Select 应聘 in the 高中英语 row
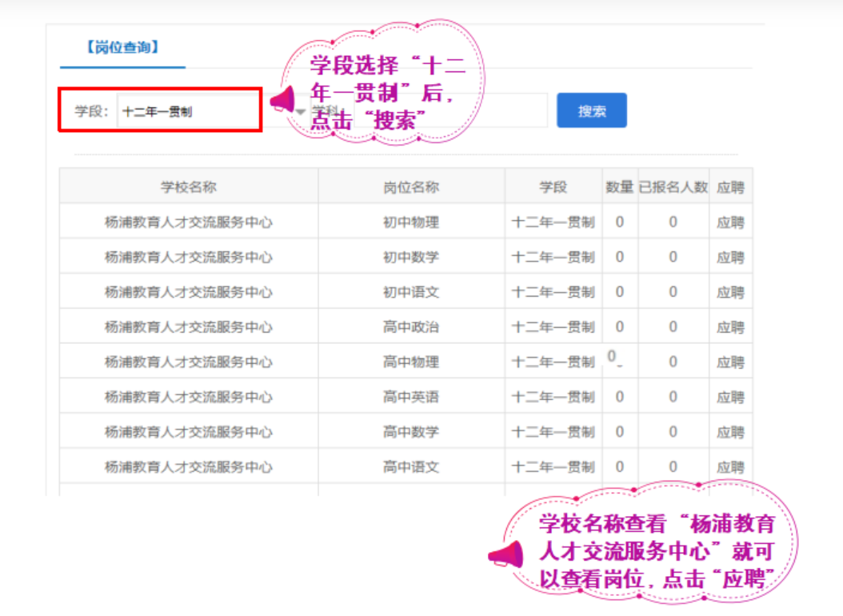This screenshot has height=616, width=843. (729, 398)
